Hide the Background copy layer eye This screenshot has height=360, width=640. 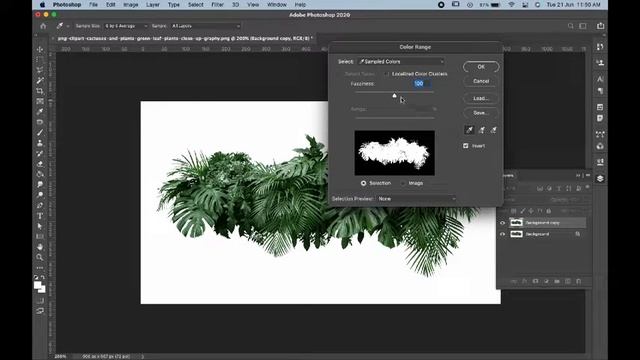click(502, 223)
